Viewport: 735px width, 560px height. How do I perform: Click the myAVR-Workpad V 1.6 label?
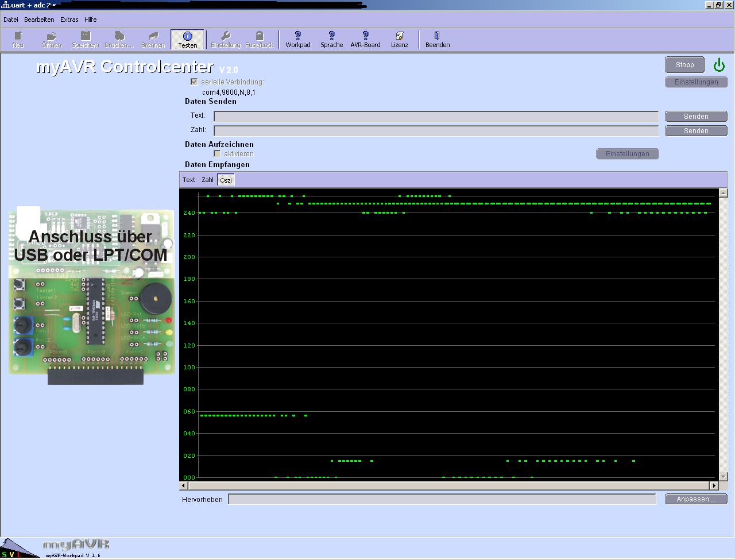point(73,555)
